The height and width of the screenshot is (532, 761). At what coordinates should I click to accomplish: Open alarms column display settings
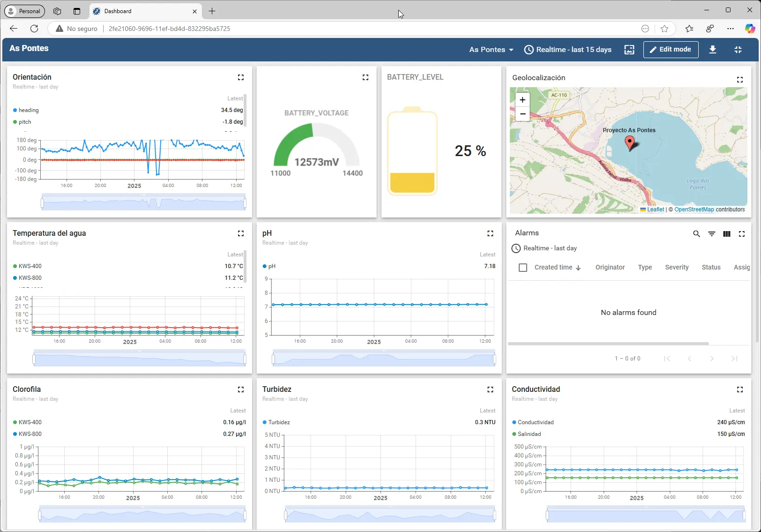726,234
